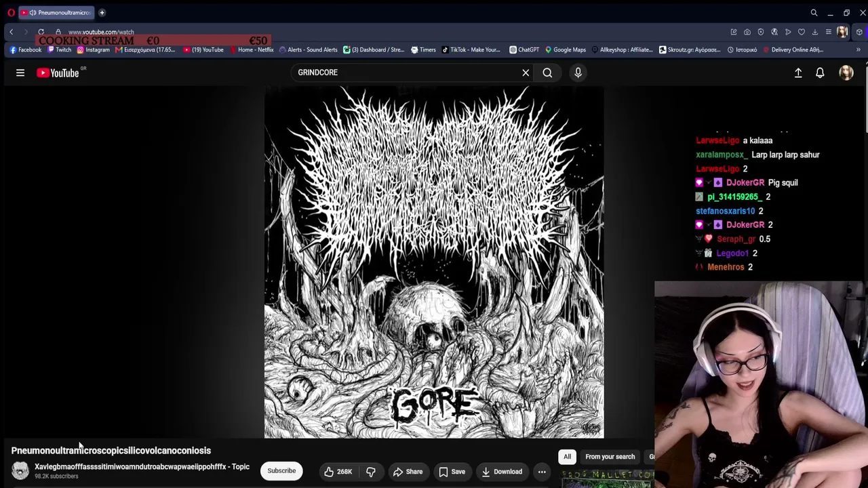868x488 pixels.
Task: Open the YouTube guide hamburger menu
Action: pyautogui.click(x=20, y=73)
